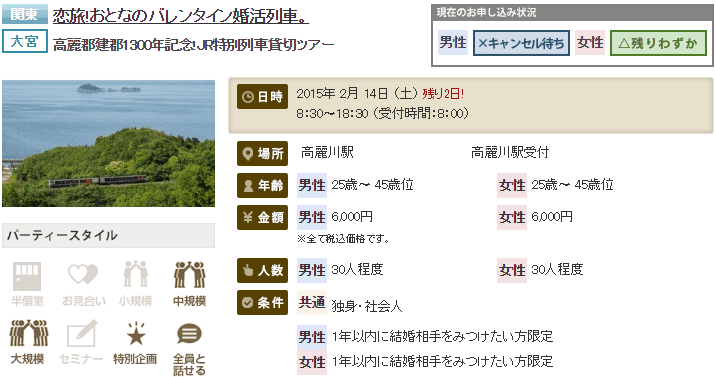The image size is (716, 377).
Task: Click the 女性 condition 1年以内に結婚相手 line
Action: (442, 361)
